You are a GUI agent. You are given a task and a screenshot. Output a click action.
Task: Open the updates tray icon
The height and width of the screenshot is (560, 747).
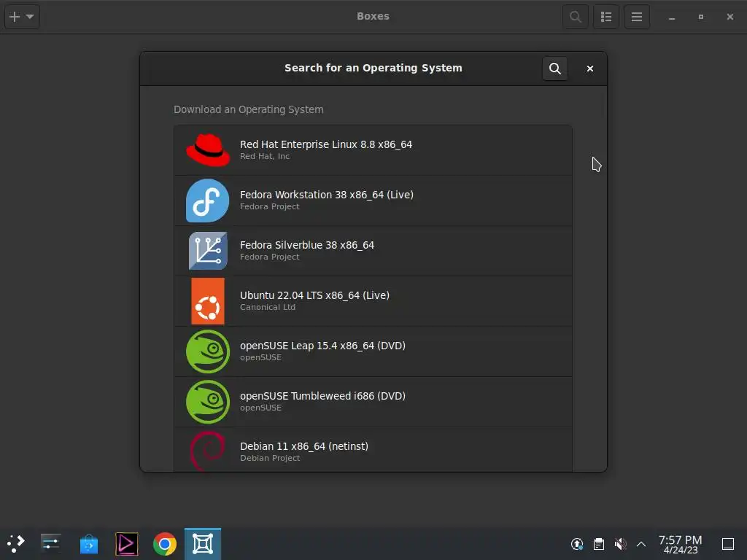pos(577,543)
